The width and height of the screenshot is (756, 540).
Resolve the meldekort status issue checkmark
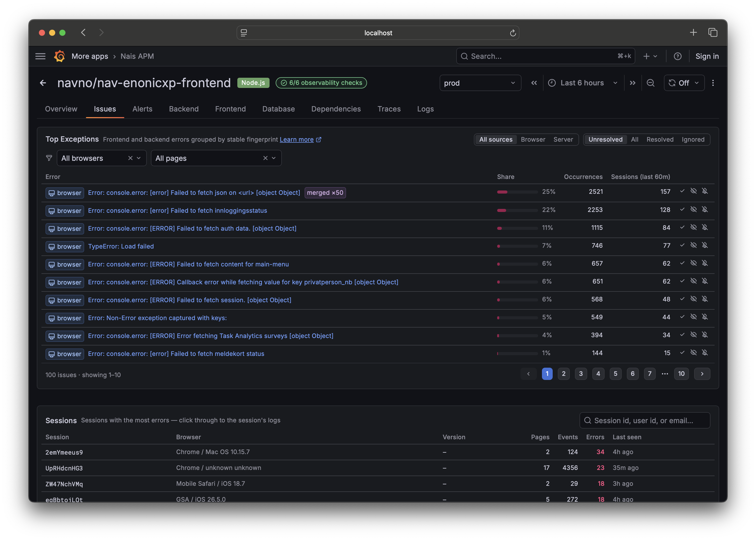(682, 353)
